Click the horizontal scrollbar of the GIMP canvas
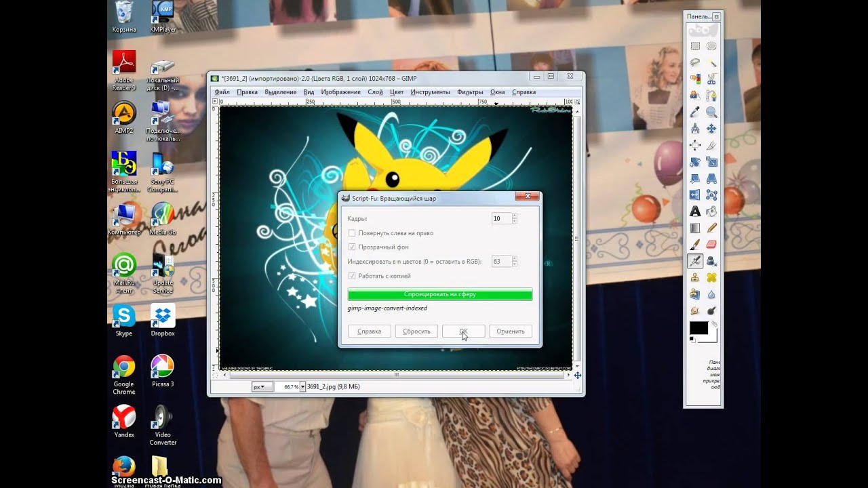This screenshot has width=868, height=488. click(x=396, y=374)
